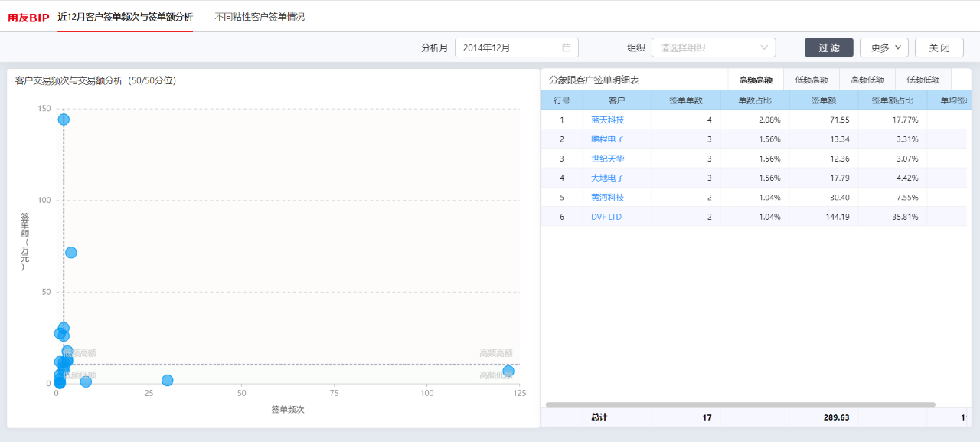Open the 更多 dropdown menu
Screen dimensions: 980x442
884,47
